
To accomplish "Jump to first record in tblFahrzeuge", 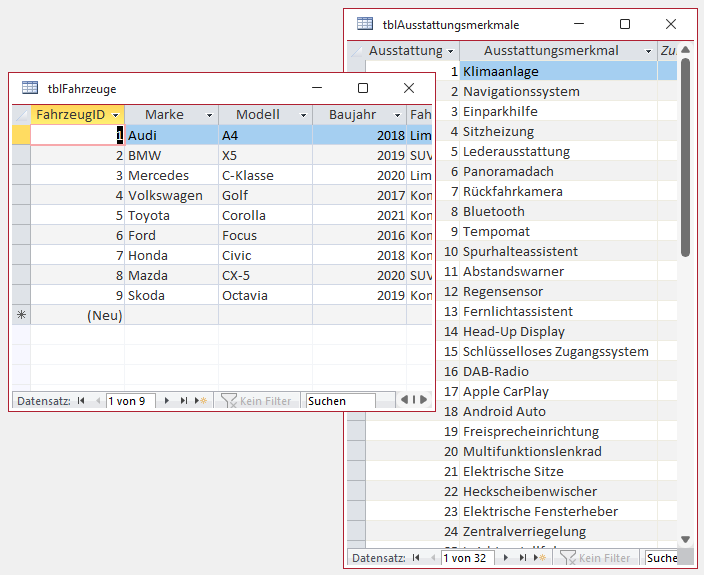I will tap(81, 401).
